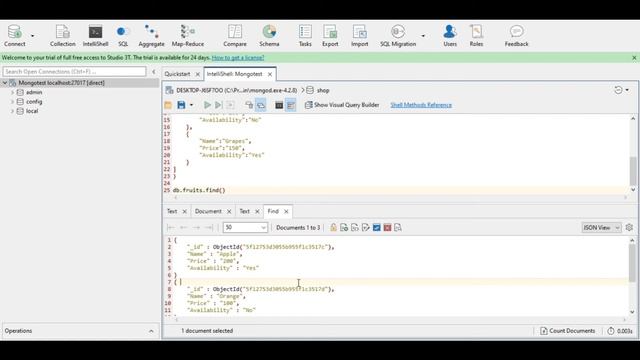The image size is (640, 360).
Task: Edit document icon in results toolbar
Action: [365, 227]
